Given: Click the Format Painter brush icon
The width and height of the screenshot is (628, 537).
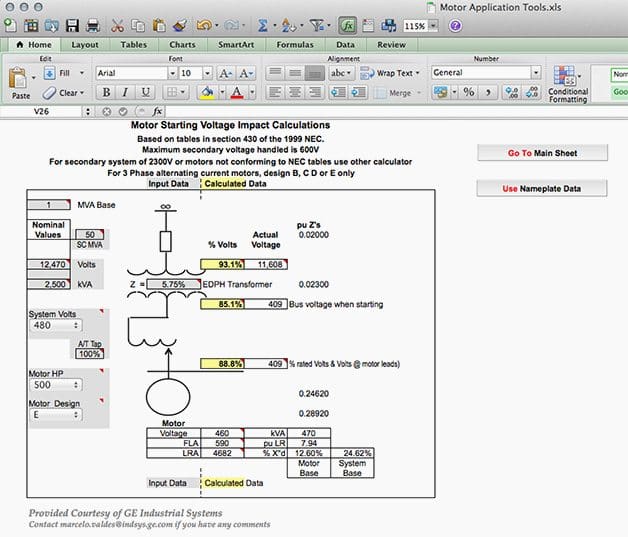Looking at the screenshot, I should tap(181, 25).
